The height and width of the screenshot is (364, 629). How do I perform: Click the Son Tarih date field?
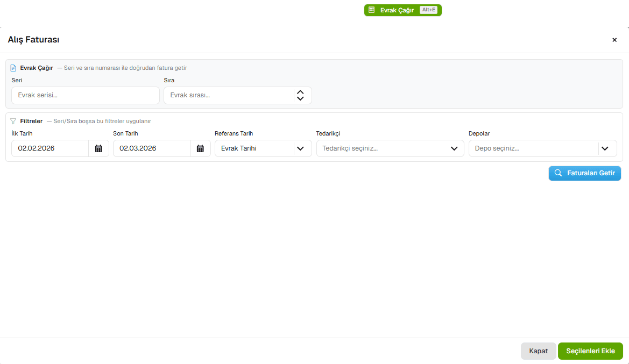(152, 148)
